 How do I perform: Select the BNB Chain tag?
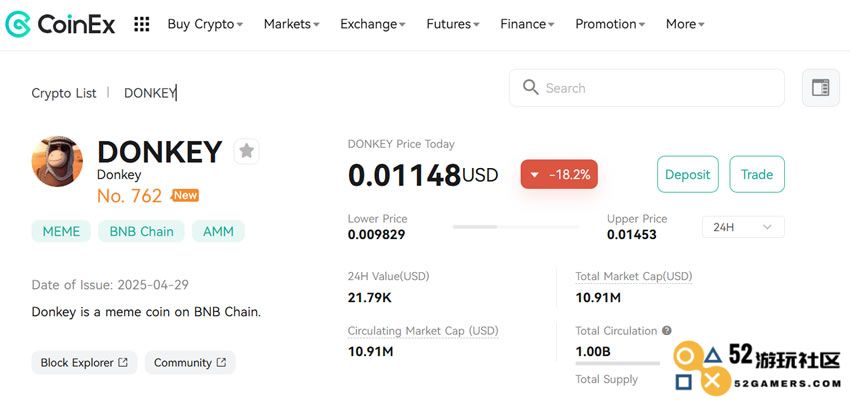point(141,231)
